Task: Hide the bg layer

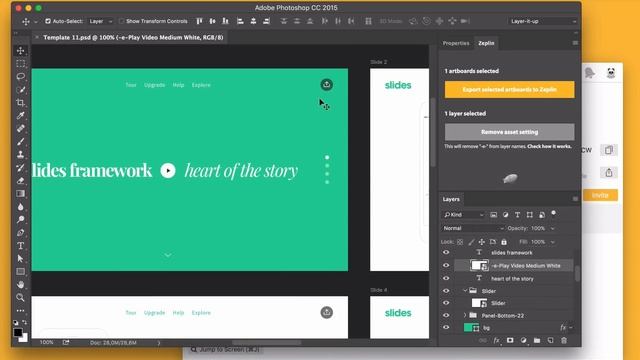Action: pyautogui.click(x=446, y=327)
